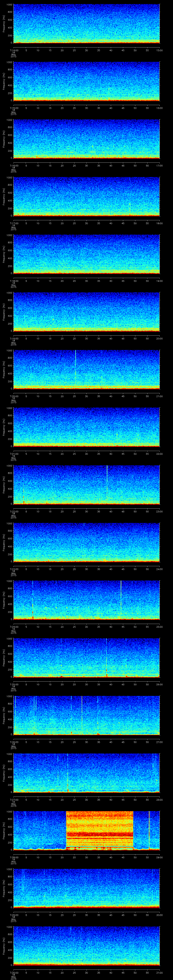Select the "7:26:00" time label
Viewport: 173px width, 980px height.
[x=14, y=742]
